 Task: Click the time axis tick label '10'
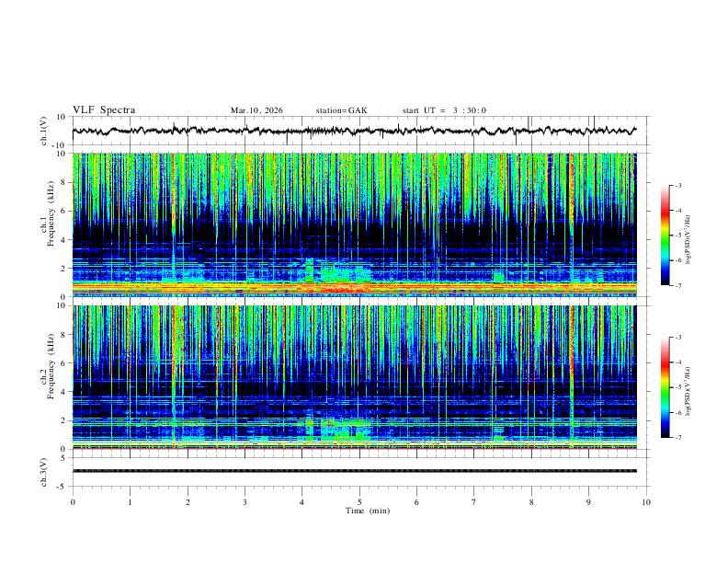pyautogui.click(x=646, y=502)
